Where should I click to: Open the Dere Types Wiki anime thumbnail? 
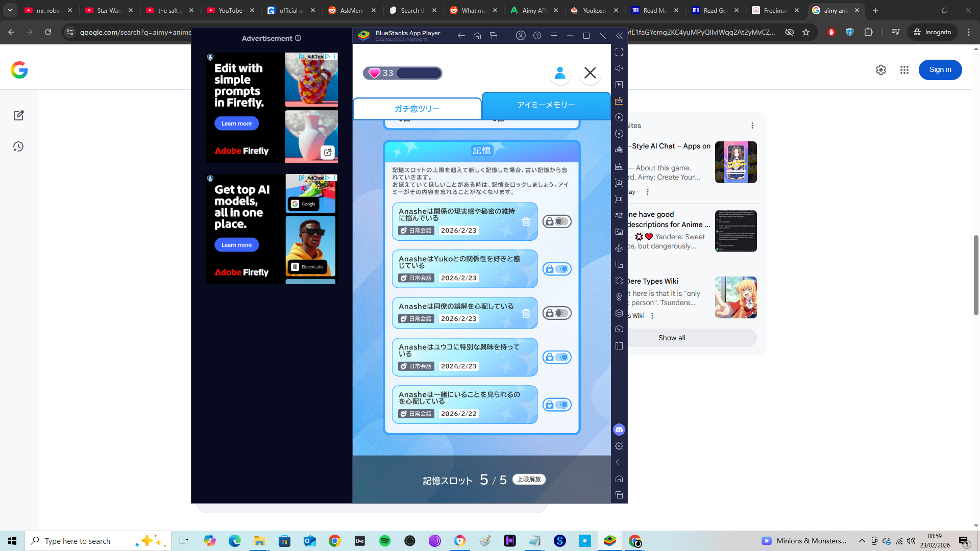(x=736, y=297)
